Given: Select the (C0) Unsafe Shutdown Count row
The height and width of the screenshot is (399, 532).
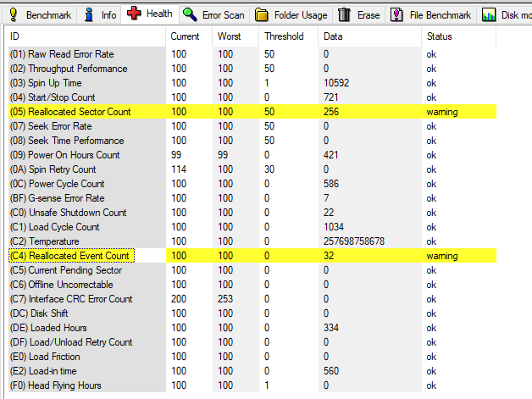Looking at the screenshot, I should tap(252, 213).
